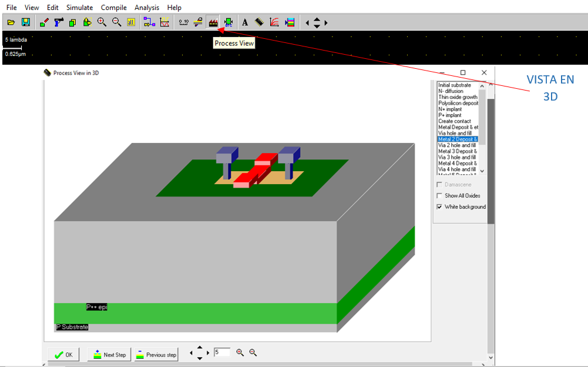Select 'Metal 3 Deposit &' process step
The width and height of the screenshot is (588, 367).
click(x=458, y=151)
